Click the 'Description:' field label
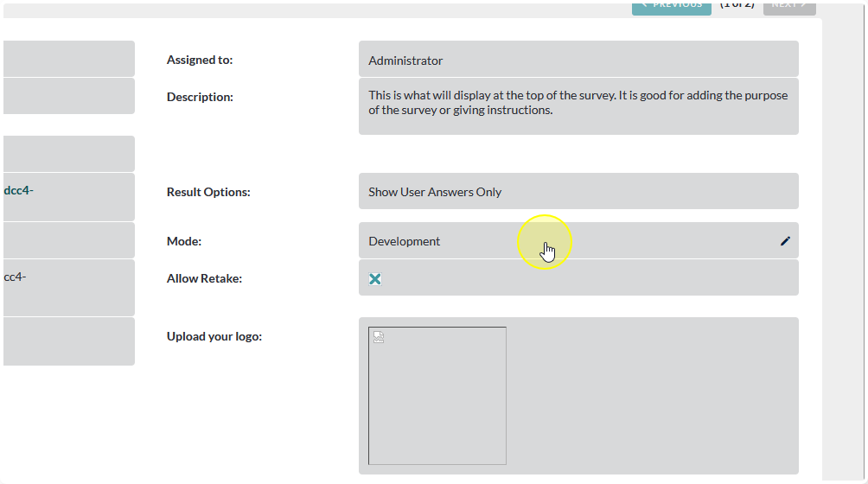Viewport: 868px width, 484px height. (x=200, y=97)
